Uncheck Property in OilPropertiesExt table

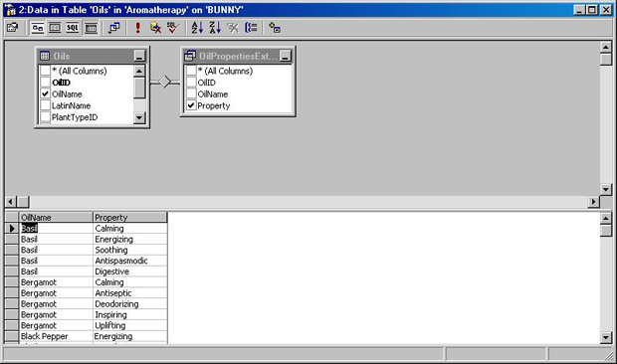tap(191, 105)
